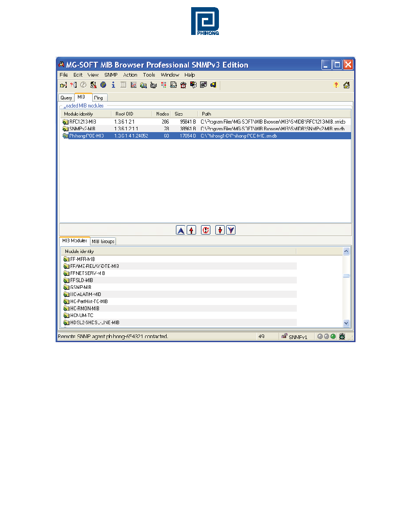Click the yellow speaker horn toolbar icon
This screenshot has height=532, width=411.
[213, 85]
